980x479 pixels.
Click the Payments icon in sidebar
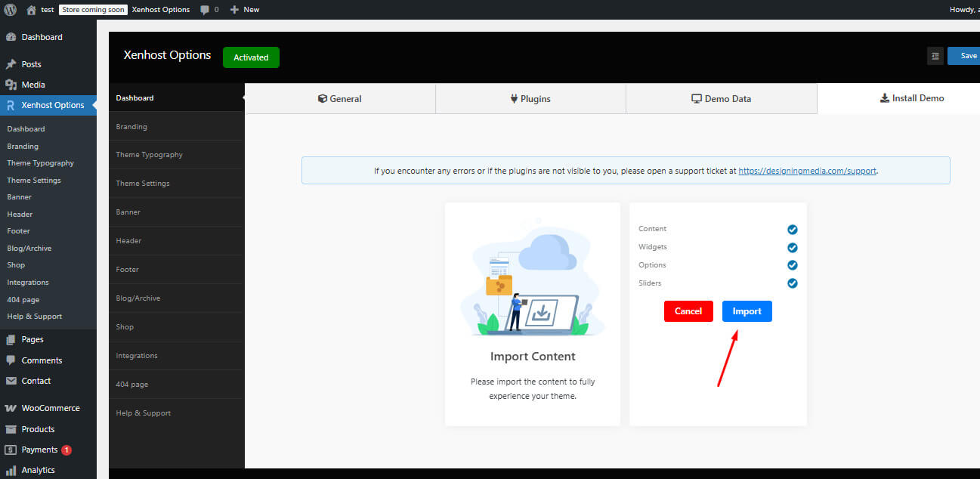11,450
